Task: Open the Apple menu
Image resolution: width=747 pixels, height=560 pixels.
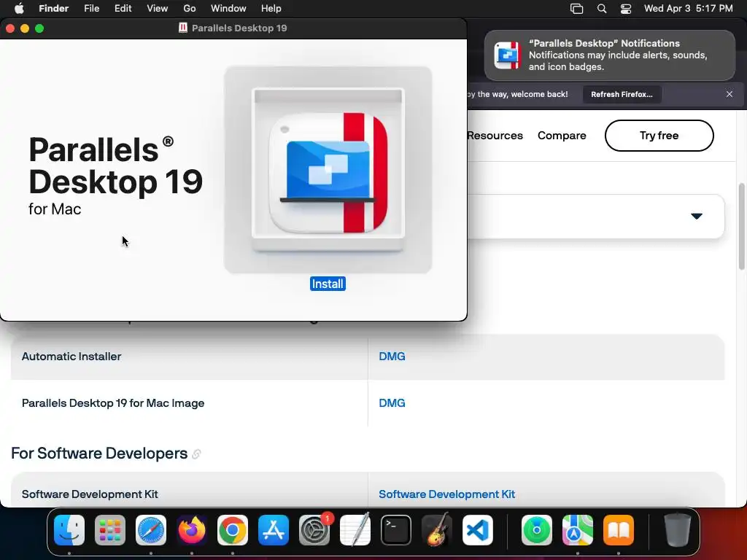Action: (x=19, y=9)
